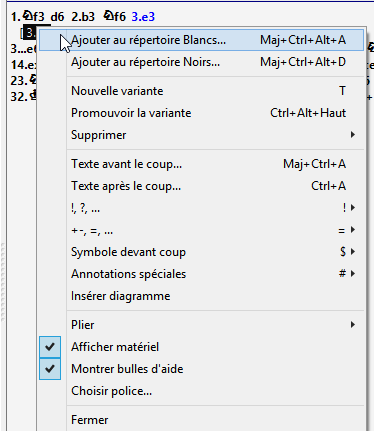Choose Ajouter au répertoire Blancs

pos(201,40)
